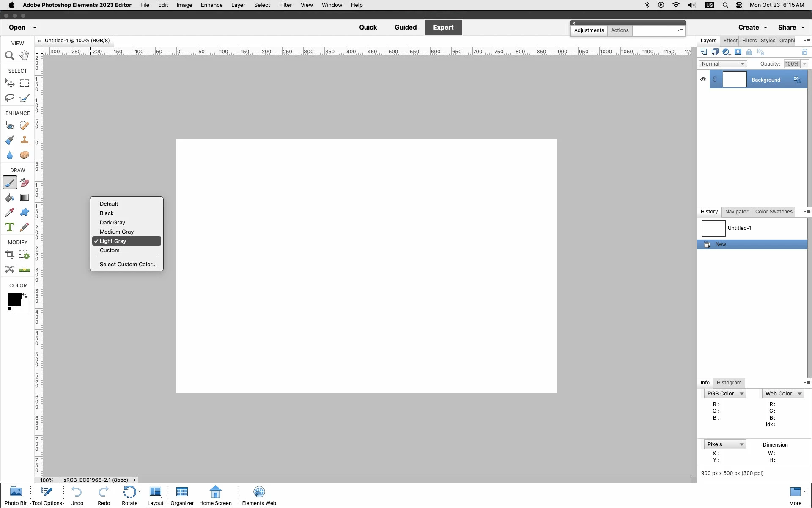Reset default foreground and background colors
This screenshot has width=812, height=508.
[x=10, y=309]
